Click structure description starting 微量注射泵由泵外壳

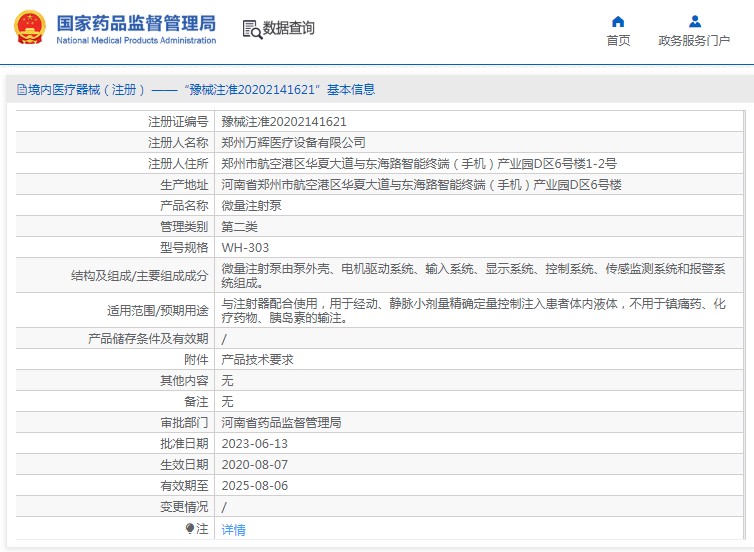pyautogui.click(x=473, y=276)
